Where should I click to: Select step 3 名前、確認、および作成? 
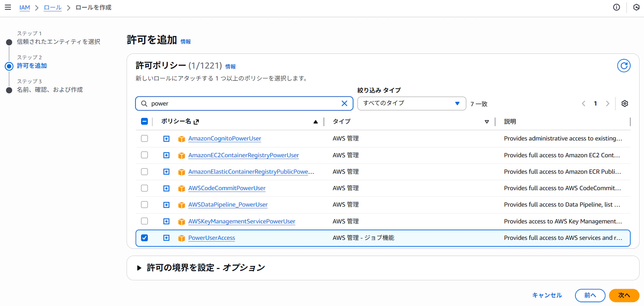[x=50, y=90]
